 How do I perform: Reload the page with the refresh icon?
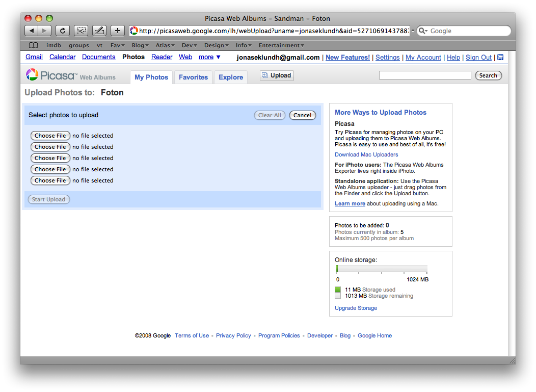click(x=63, y=31)
